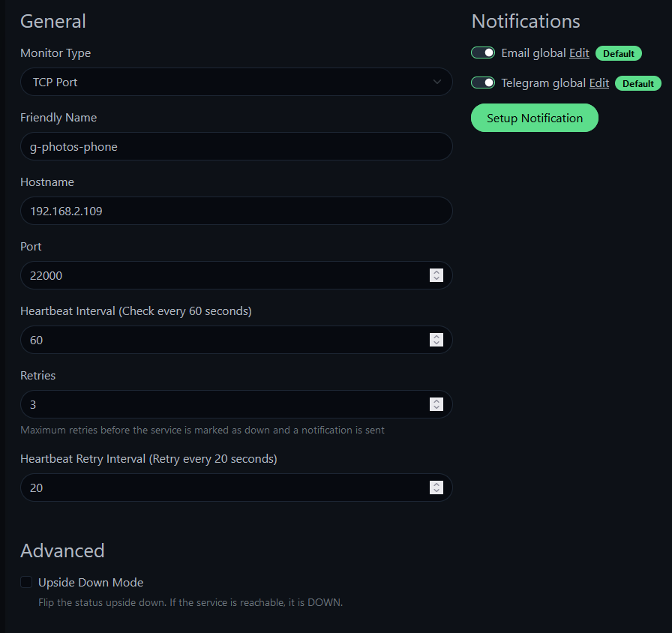
Task: Decrease Heartbeat Interval with the down arrow
Action: pos(436,343)
